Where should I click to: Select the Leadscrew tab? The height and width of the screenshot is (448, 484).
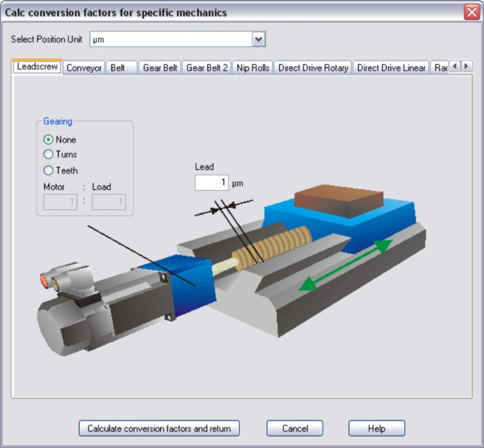tap(37, 67)
